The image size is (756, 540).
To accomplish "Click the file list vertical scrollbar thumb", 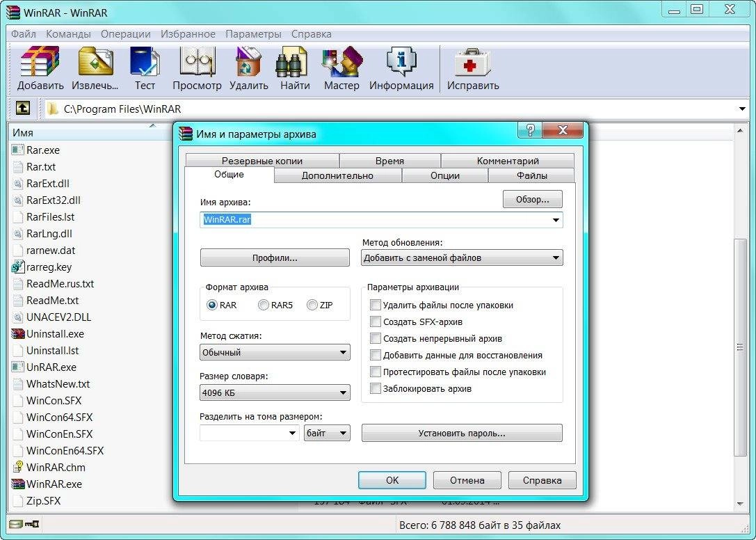I will point(740,347).
